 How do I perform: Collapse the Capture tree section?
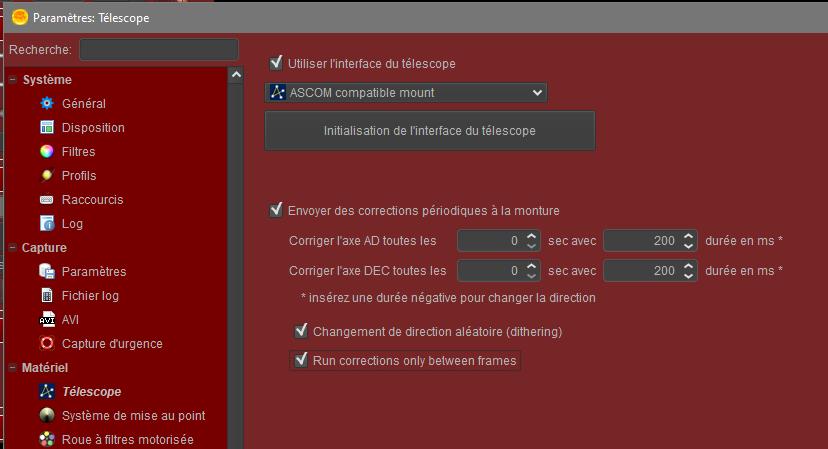click(x=13, y=248)
